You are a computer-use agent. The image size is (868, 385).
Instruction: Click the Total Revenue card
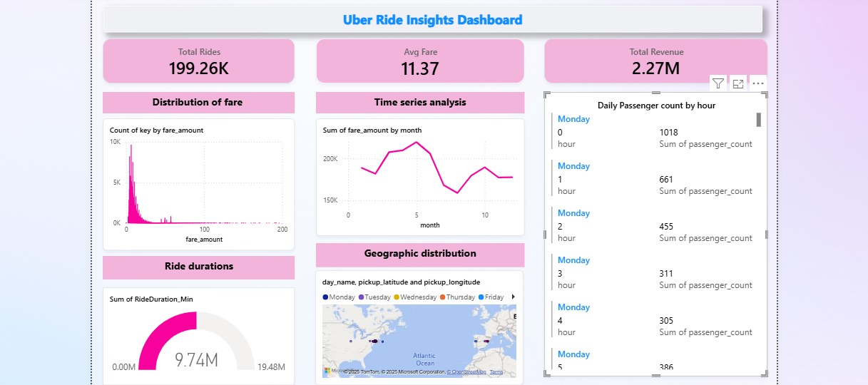(x=656, y=61)
